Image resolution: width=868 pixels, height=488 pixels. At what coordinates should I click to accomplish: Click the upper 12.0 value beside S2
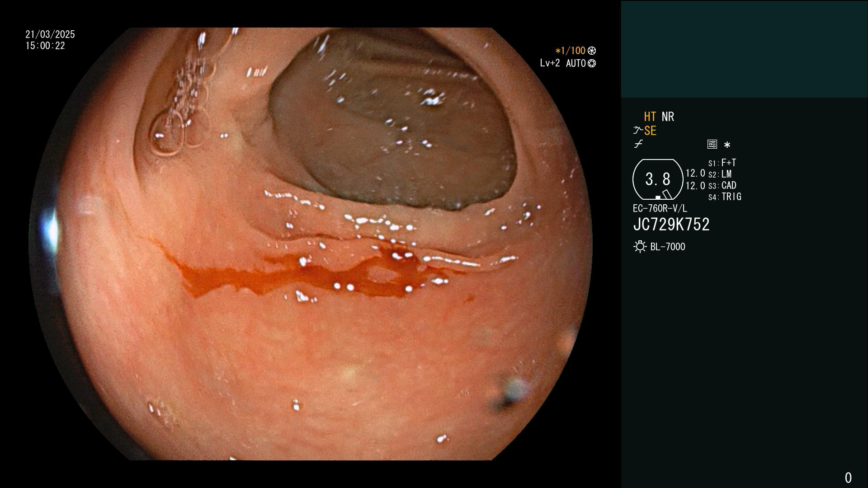(x=695, y=173)
